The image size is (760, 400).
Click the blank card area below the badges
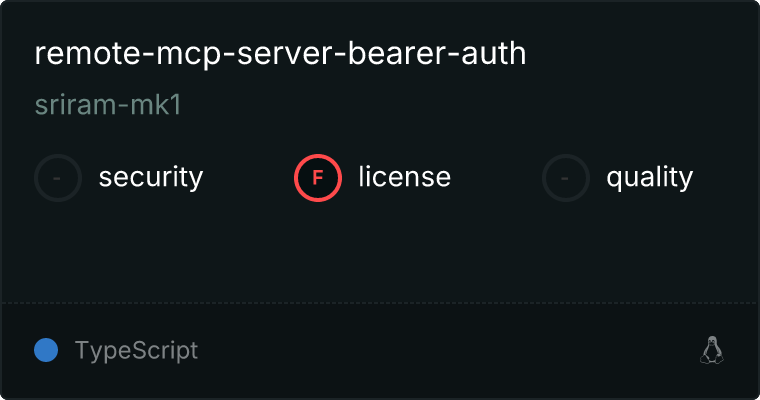[x=380, y=252]
